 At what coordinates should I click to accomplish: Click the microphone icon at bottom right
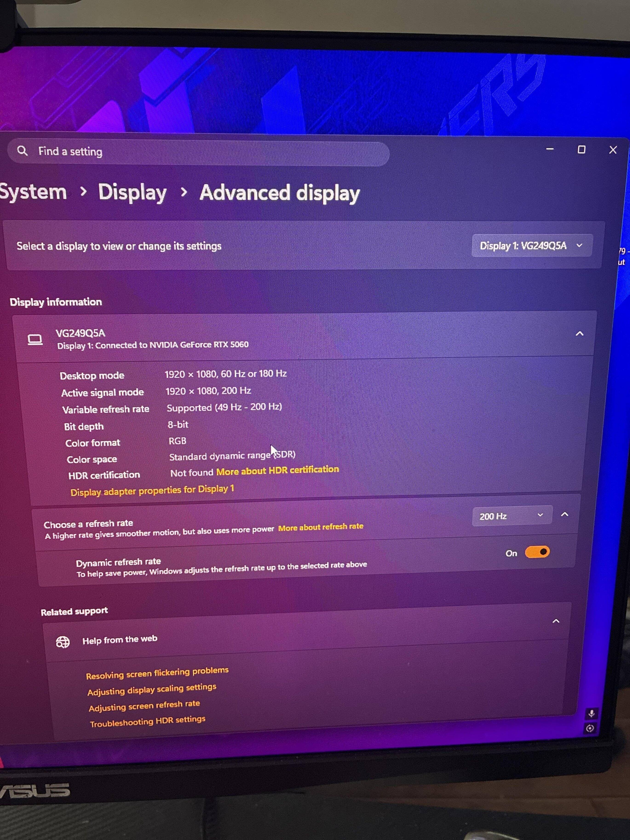tap(591, 713)
